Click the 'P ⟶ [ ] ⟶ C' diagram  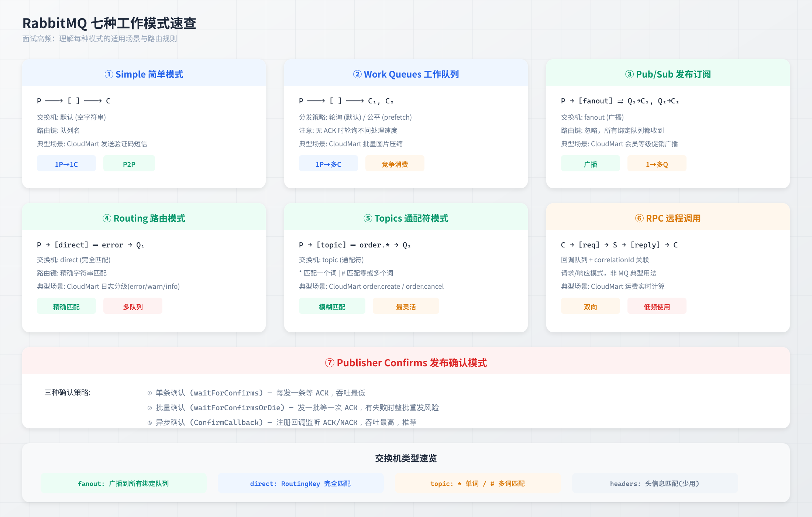[x=74, y=101]
